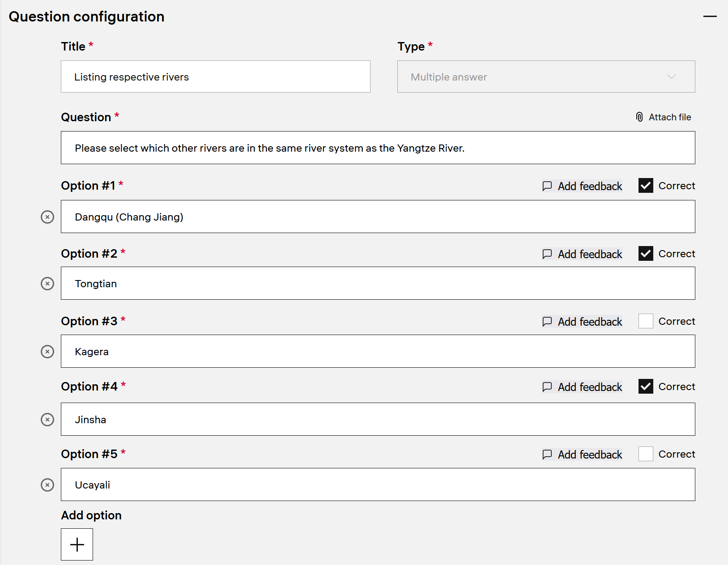
Task: Focus the Question text field
Action: 378,148
